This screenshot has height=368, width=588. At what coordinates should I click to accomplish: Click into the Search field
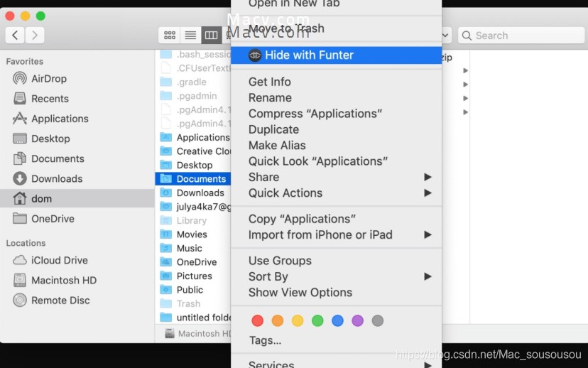coord(521,36)
